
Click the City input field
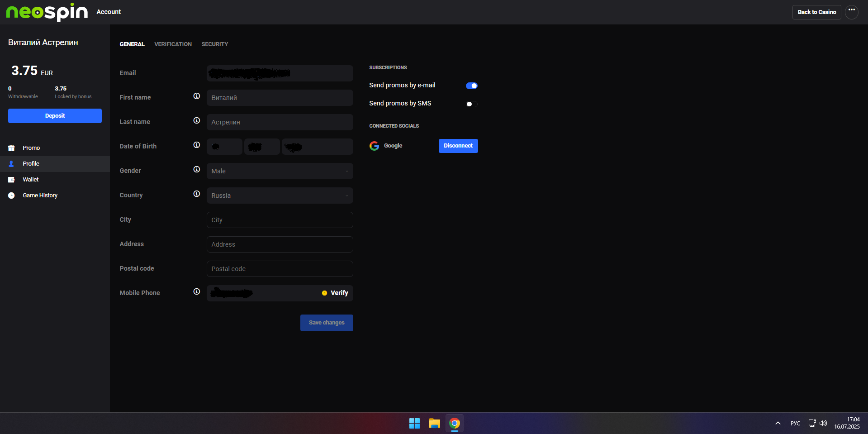click(x=280, y=220)
